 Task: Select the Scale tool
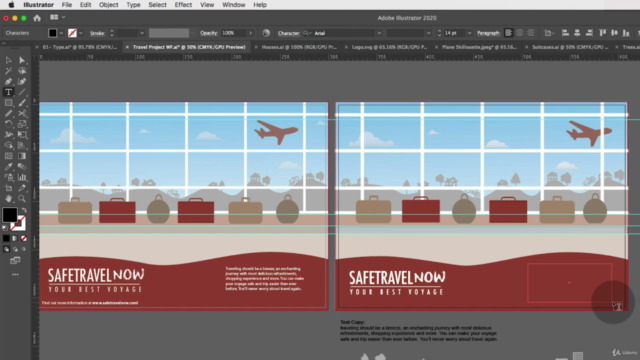(x=22, y=124)
